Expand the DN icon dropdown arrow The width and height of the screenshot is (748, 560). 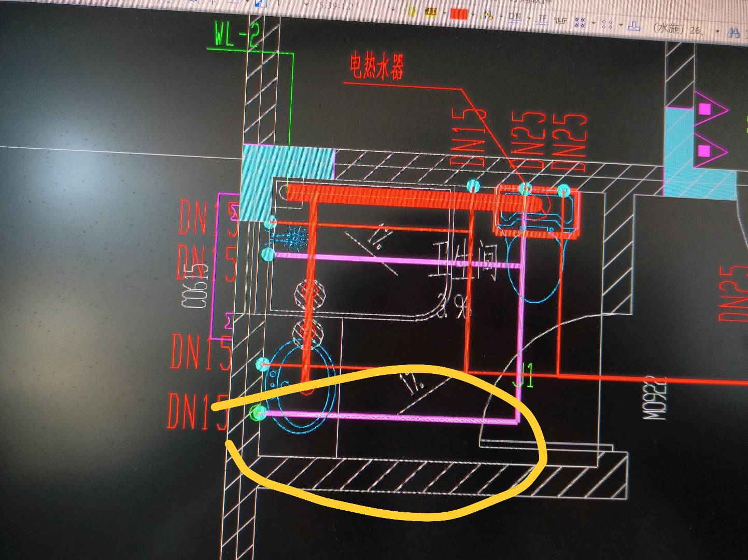click(529, 18)
